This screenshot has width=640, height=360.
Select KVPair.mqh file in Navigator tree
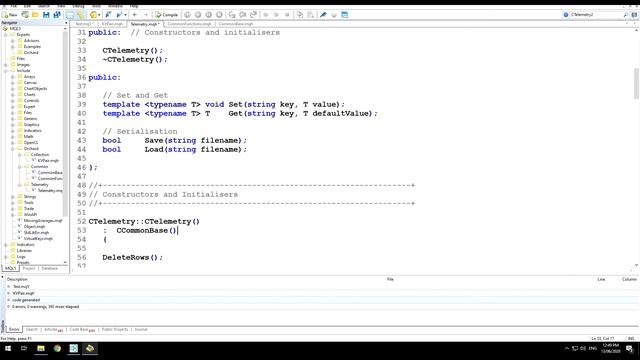click(x=48, y=160)
